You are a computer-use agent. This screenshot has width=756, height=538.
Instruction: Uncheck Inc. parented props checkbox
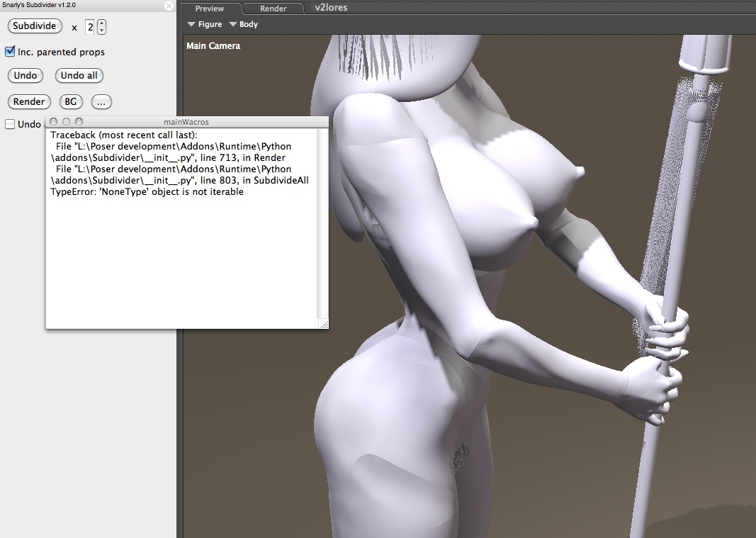click(x=10, y=52)
